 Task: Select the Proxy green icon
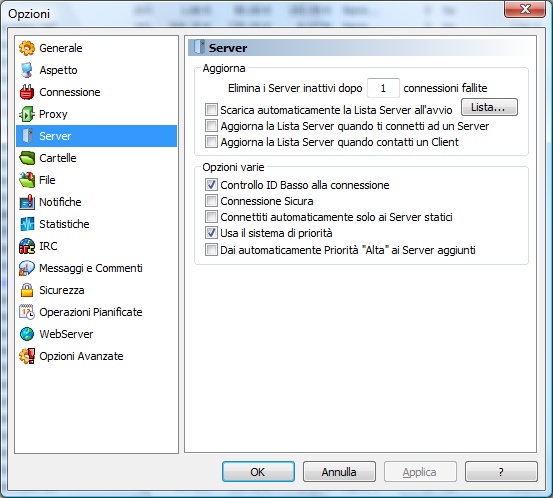click(27, 114)
